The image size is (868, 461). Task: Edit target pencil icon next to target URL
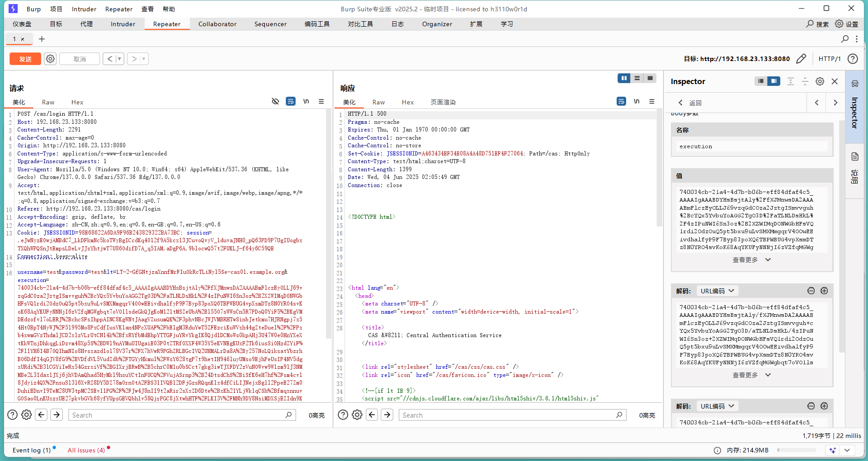801,59
